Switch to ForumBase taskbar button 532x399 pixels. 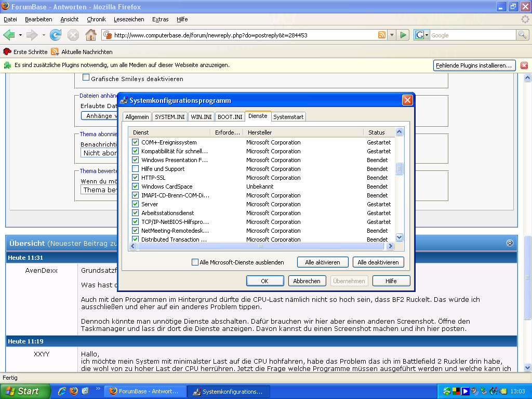tap(145, 391)
